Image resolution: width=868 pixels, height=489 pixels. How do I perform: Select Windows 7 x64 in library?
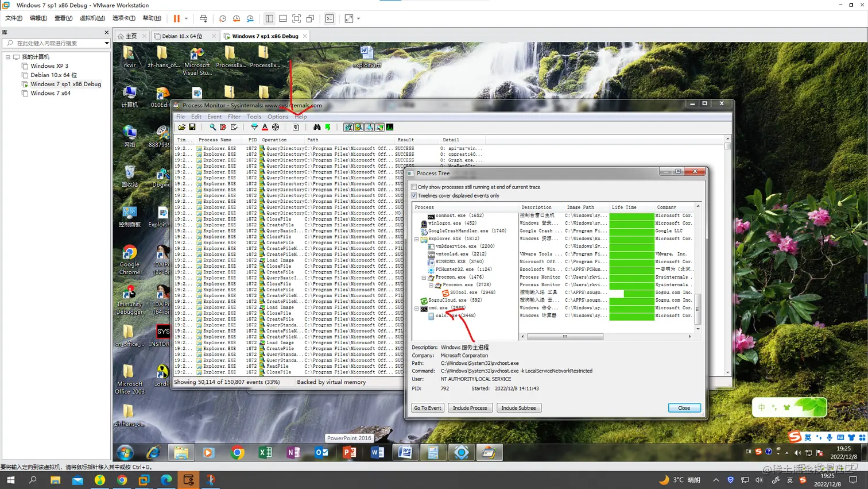pyautogui.click(x=50, y=93)
